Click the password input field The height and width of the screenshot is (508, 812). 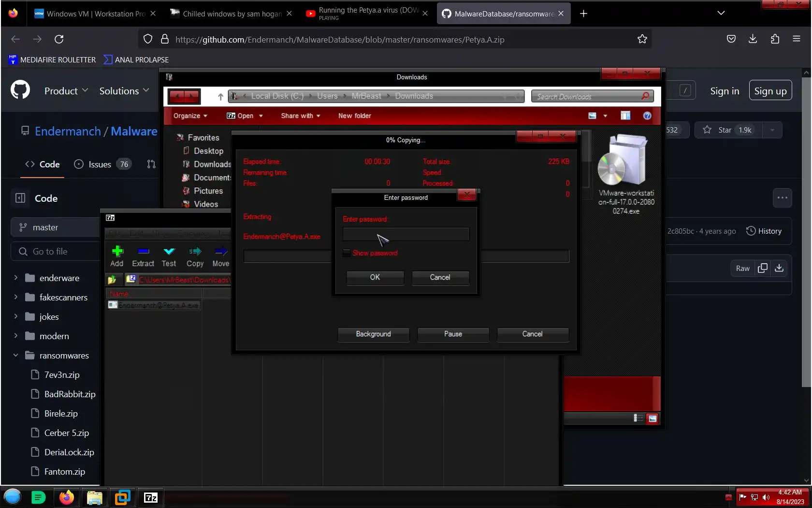coord(406,234)
